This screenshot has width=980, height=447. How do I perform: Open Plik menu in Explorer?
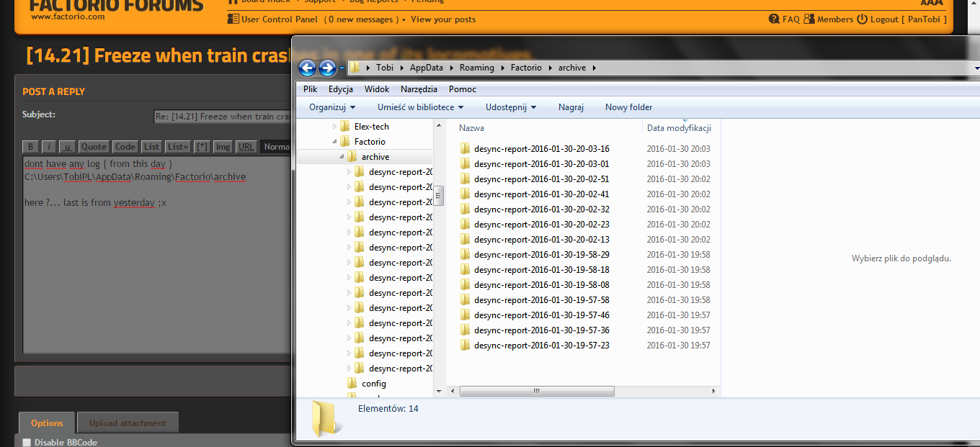pyautogui.click(x=311, y=89)
